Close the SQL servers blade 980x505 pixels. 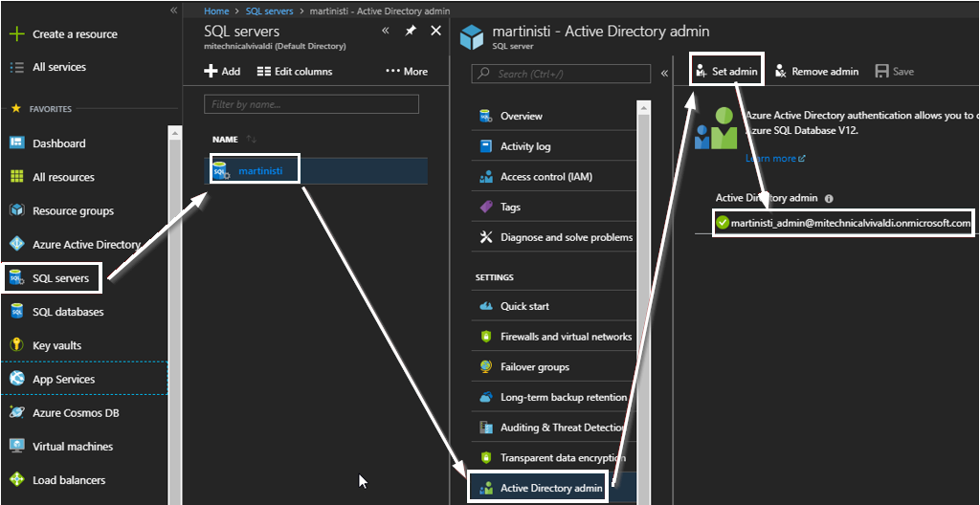point(436,31)
